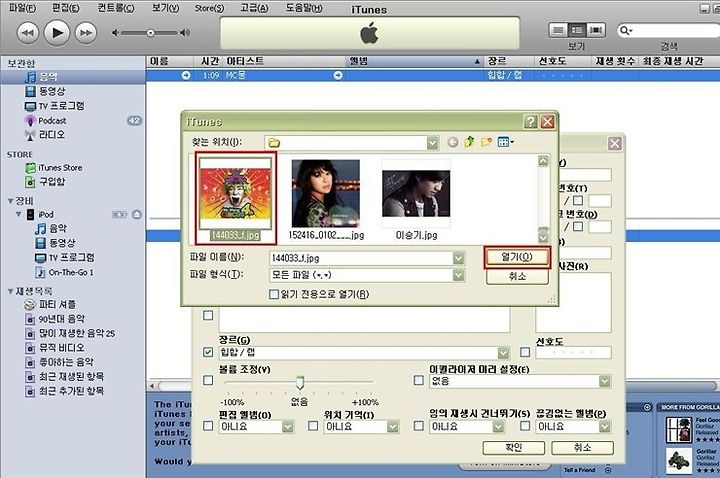Click the previous track rewind button
The width and height of the screenshot is (720, 478).
pyautogui.click(x=28, y=33)
